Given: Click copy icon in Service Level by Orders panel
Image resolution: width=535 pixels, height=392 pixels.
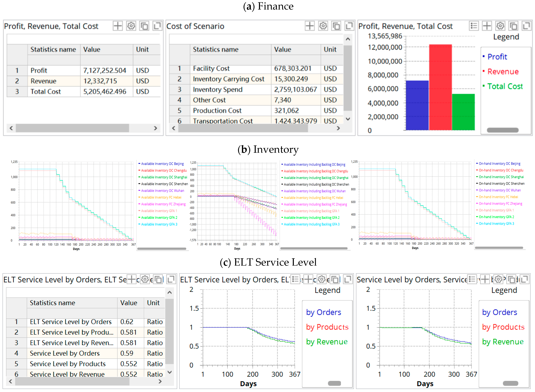Looking at the screenshot, I should pos(511,279).
